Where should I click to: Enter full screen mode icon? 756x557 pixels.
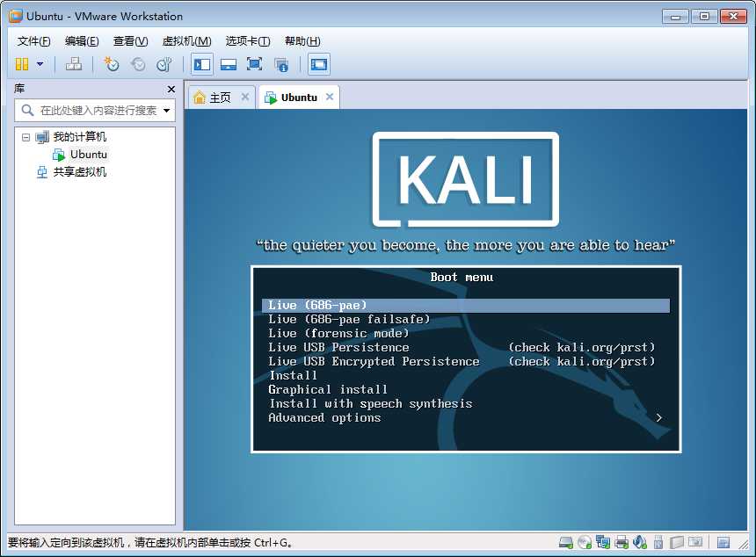click(x=254, y=64)
